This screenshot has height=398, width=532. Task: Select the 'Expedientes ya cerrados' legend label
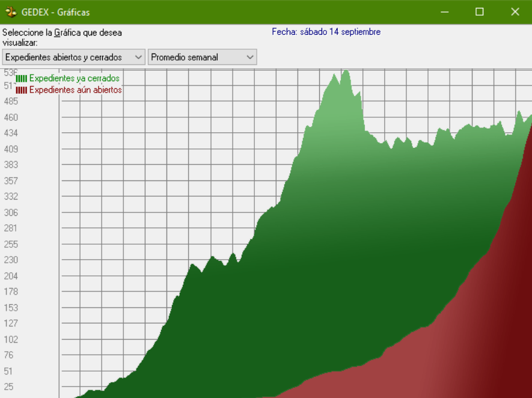tap(74, 79)
